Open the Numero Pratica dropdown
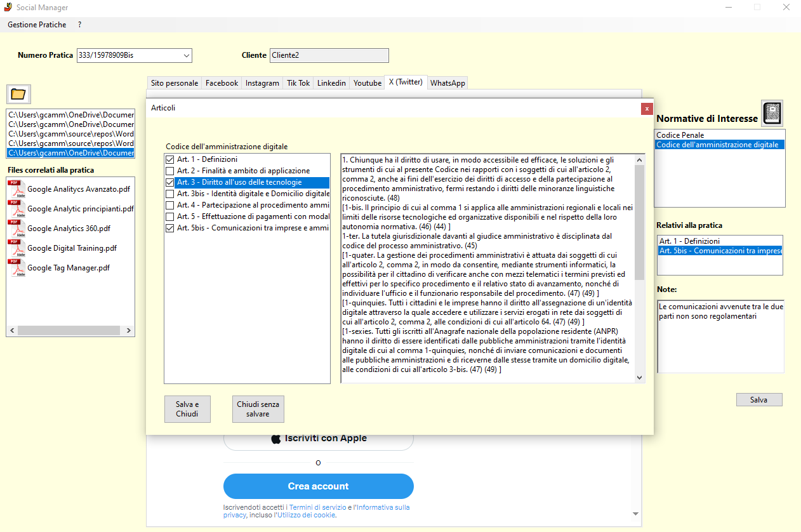 coord(187,55)
